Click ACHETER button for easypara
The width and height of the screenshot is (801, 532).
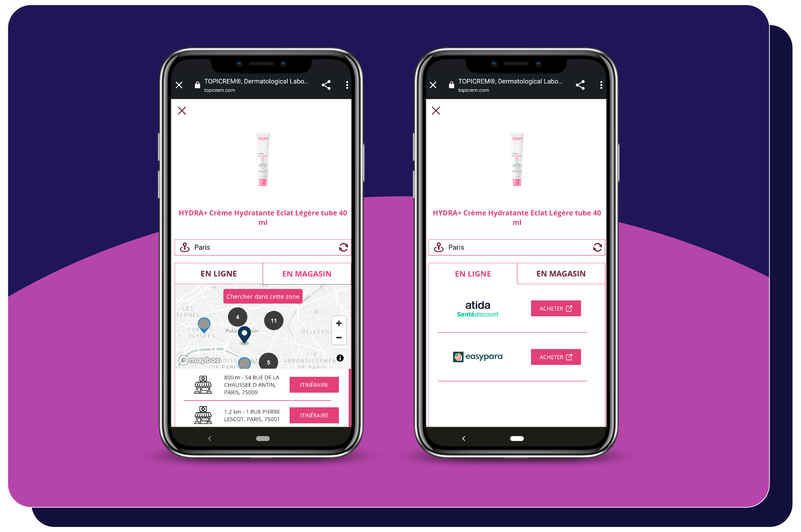pyautogui.click(x=554, y=357)
